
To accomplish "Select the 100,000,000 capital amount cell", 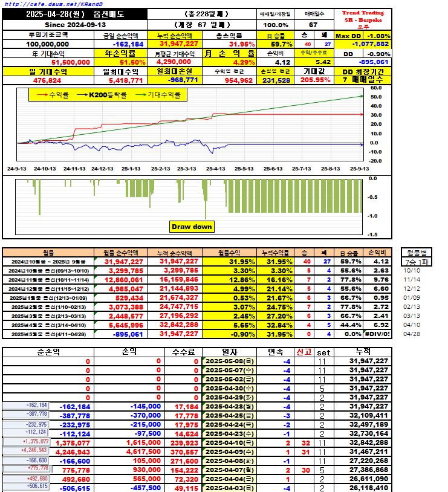I will (x=48, y=44).
